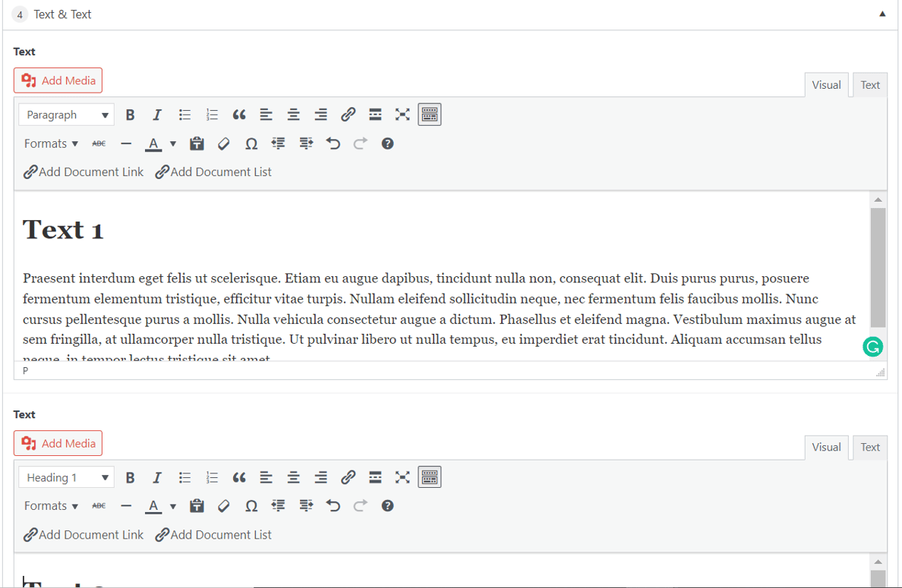Insert horizontal line in first editor

click(x=126, y=143)
